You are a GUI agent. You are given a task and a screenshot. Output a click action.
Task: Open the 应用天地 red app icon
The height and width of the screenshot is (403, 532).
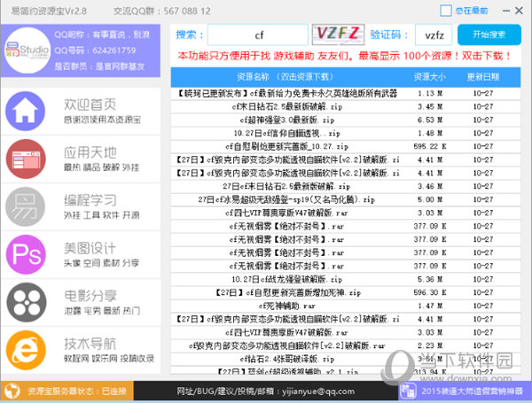click(26, 159)
